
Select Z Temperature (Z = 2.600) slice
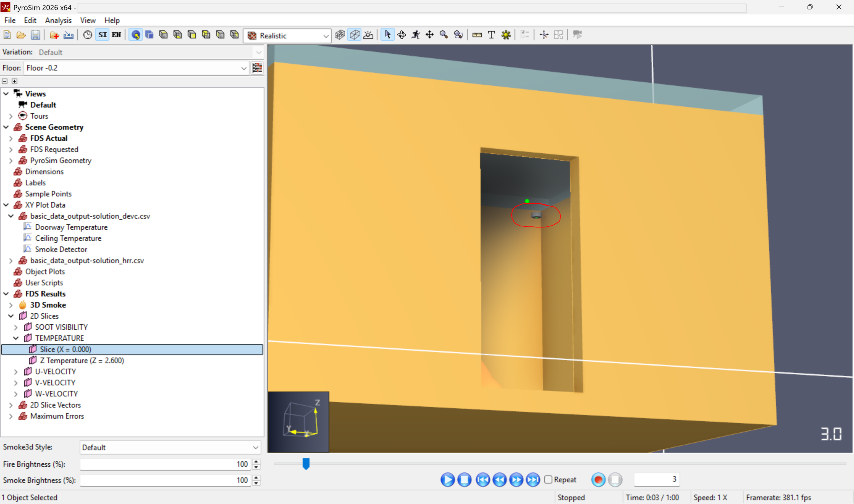pyautogui.click(x=82, y=361)
